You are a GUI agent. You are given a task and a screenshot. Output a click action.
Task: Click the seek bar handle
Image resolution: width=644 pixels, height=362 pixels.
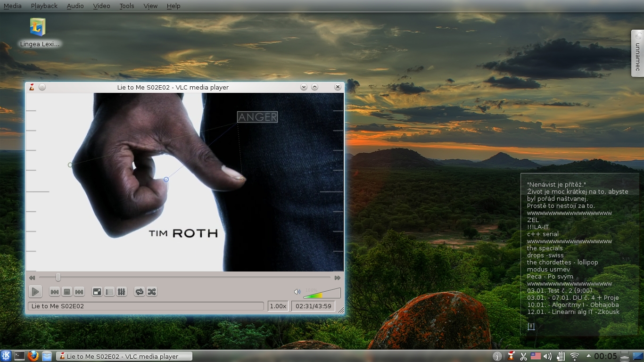(58, 277)
